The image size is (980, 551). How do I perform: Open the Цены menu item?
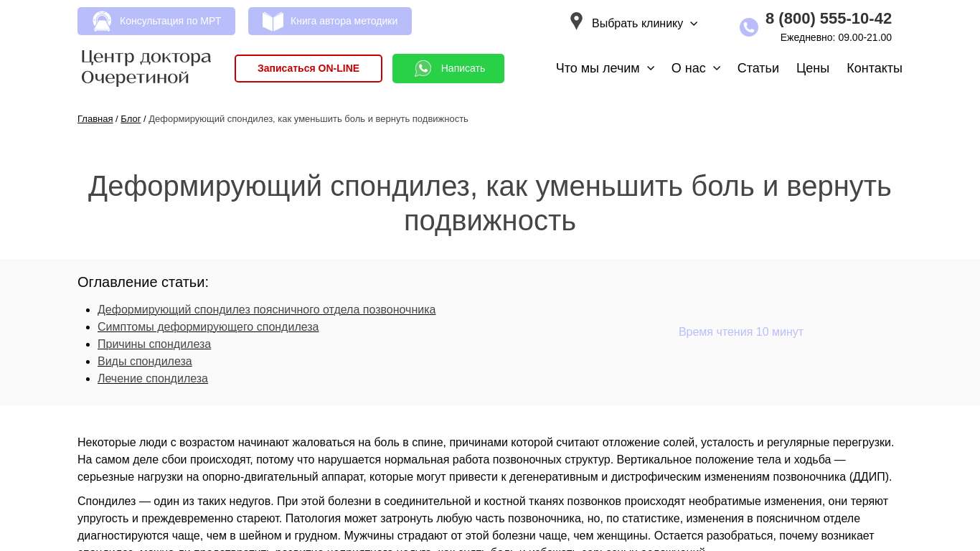(x=812, y=68)
